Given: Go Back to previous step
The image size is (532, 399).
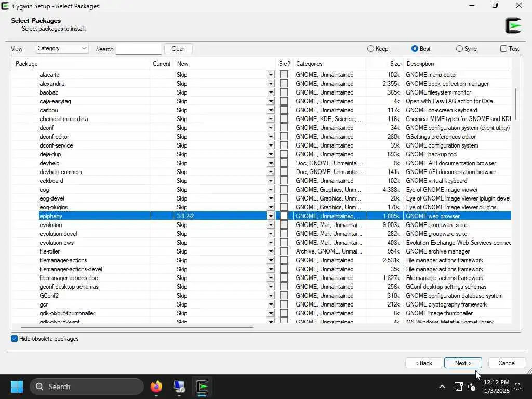Looking at the screenshot, I should [424, 363].
